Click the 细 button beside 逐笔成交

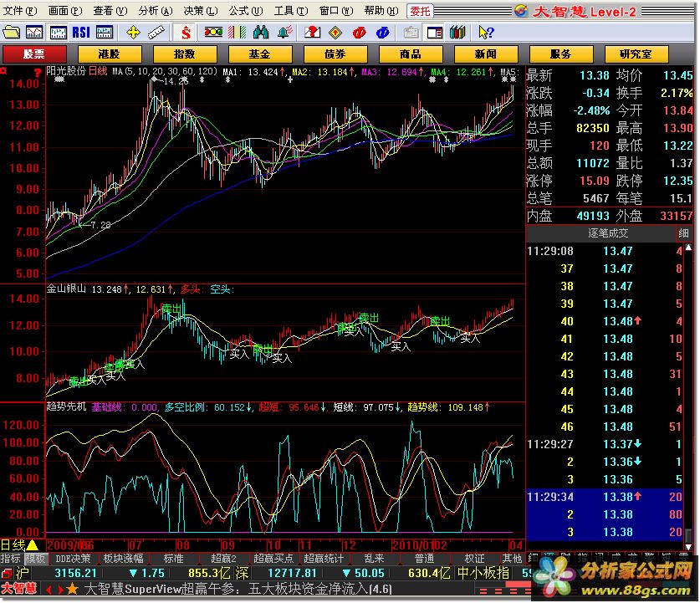pos(683,233)
